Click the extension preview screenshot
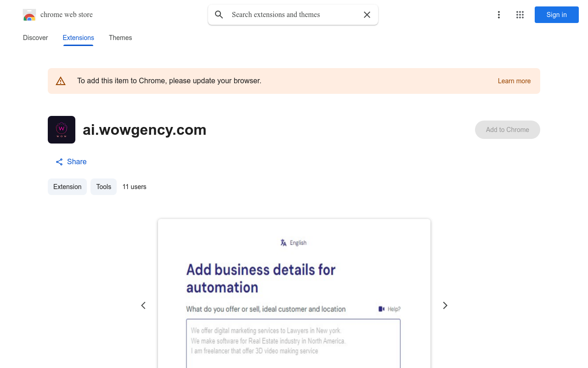 tap(294, 293)
